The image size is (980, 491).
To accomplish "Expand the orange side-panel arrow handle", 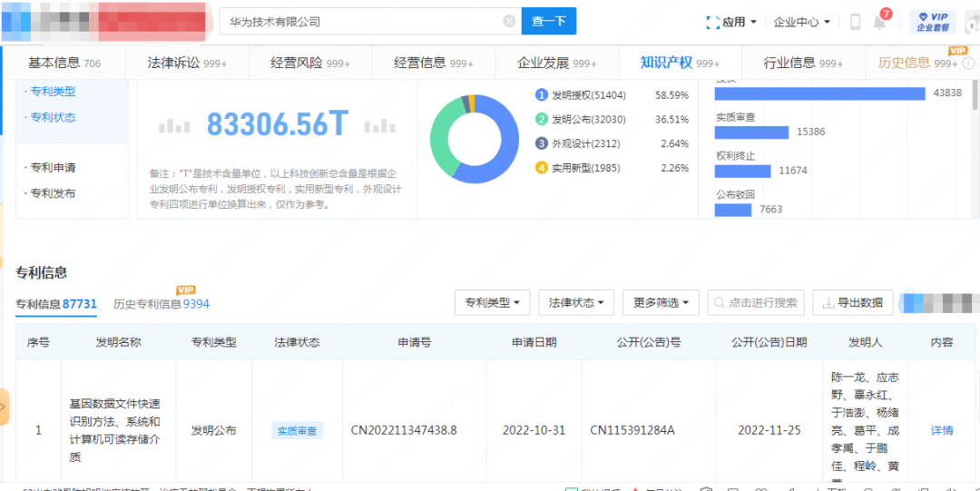I will pos(4,407).
